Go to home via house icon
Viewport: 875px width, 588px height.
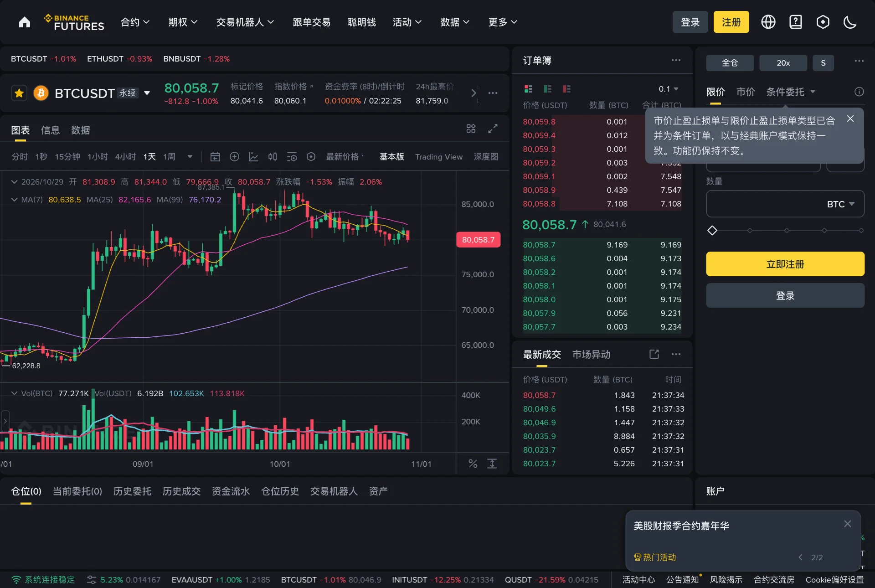(x=25, y=22)
